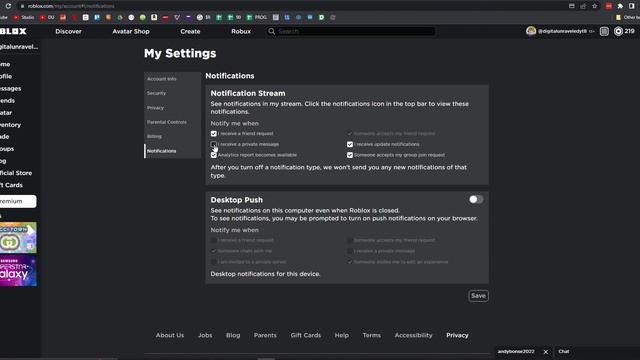Switch to Privacy settings tab
640x360 pixels.
173,108
